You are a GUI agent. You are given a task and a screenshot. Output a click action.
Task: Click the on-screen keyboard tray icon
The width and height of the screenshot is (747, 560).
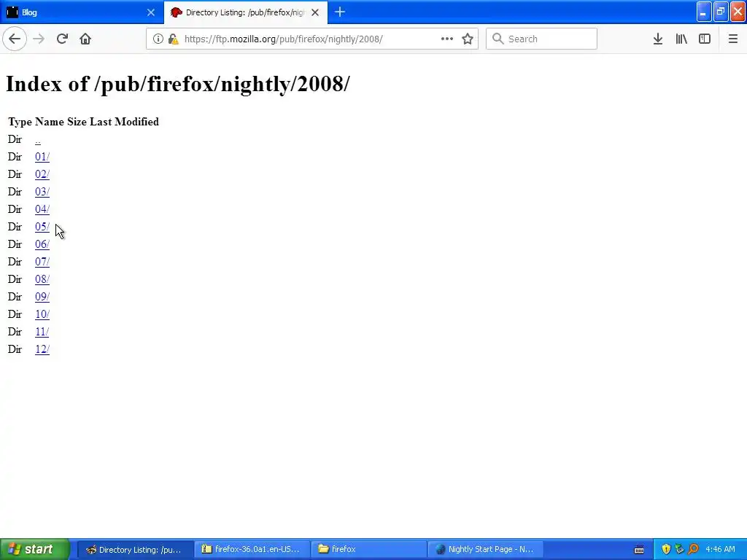(639, 550)
